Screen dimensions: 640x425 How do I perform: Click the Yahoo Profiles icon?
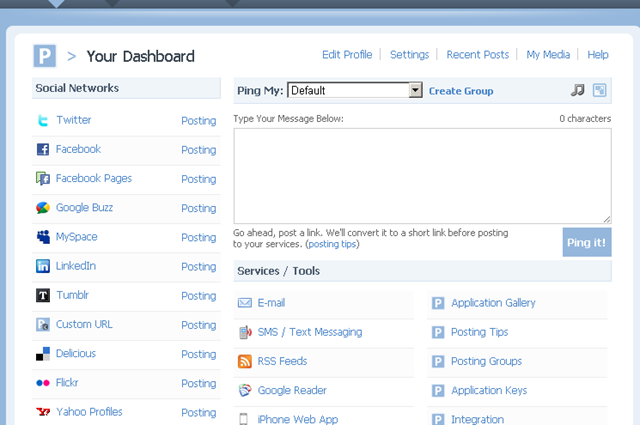[43, 412]
